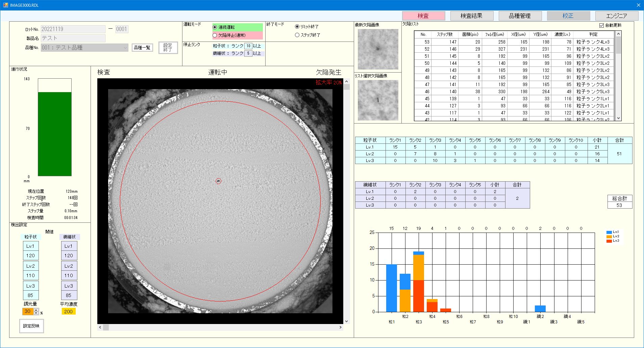Click the 最新欠陥画像 defect thumbnail
The width and height of the screenshot is (644, 348).
point(377,49)
